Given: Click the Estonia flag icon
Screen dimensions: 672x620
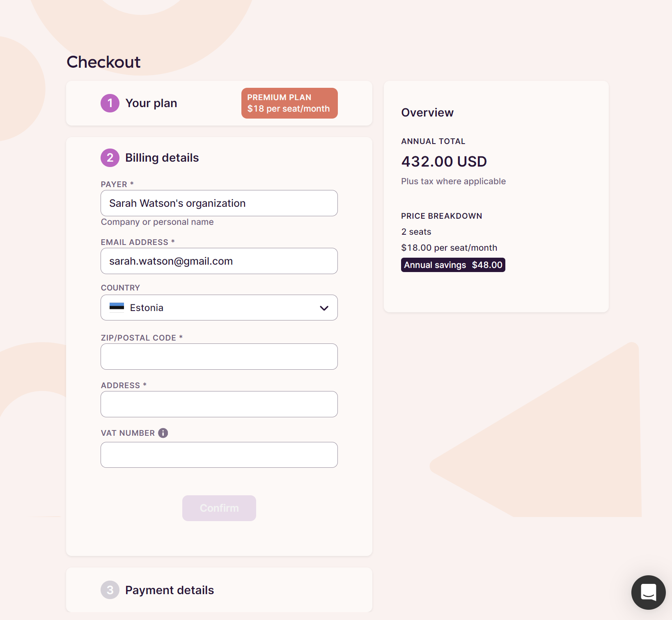Looking at the screenshot, I should (117, 307).
